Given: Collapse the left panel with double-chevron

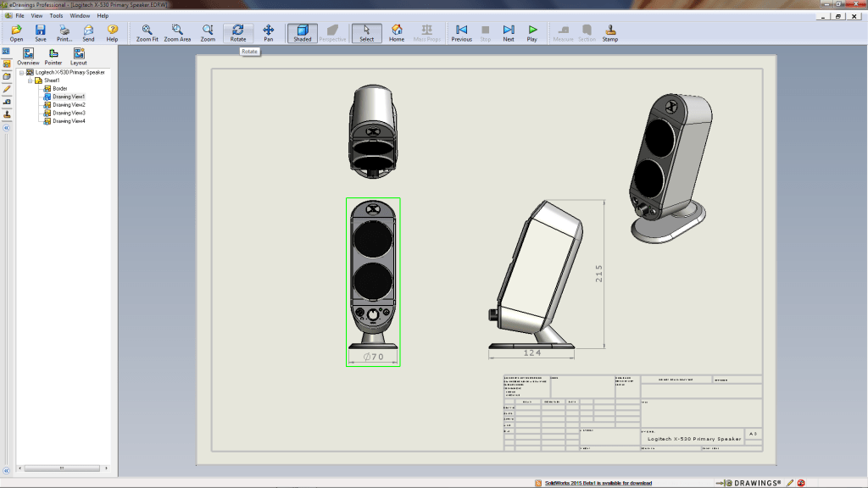Looking at the screenshot, I should coord(7,128).
